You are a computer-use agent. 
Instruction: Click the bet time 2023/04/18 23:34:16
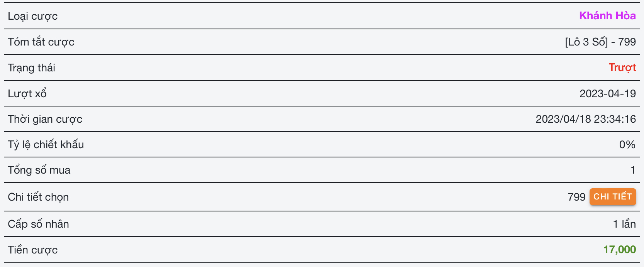585,119
